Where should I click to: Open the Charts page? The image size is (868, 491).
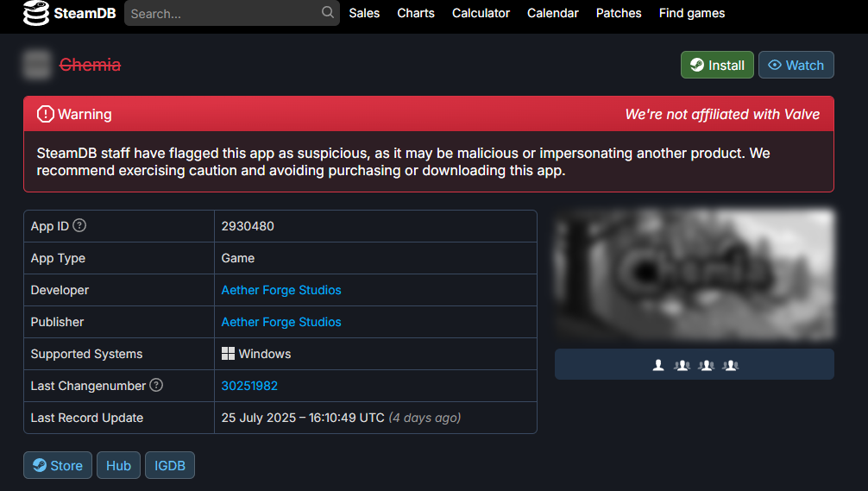pos(416,13)
